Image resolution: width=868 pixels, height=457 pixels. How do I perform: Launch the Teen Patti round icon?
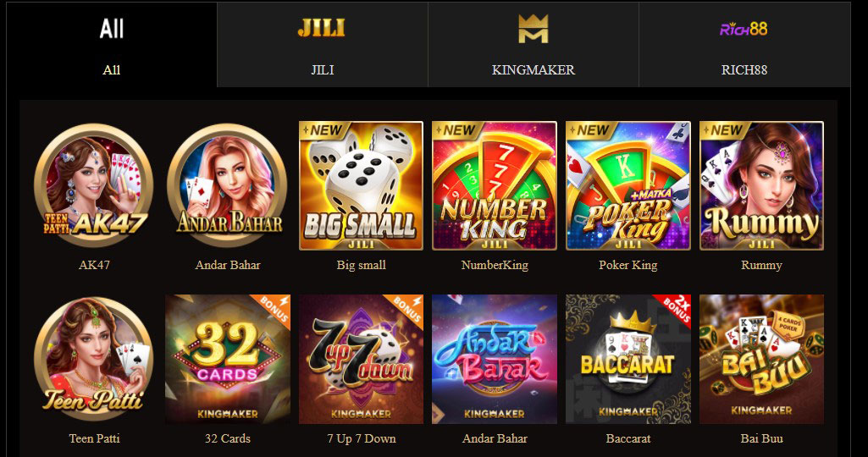(x=94, y=360)
